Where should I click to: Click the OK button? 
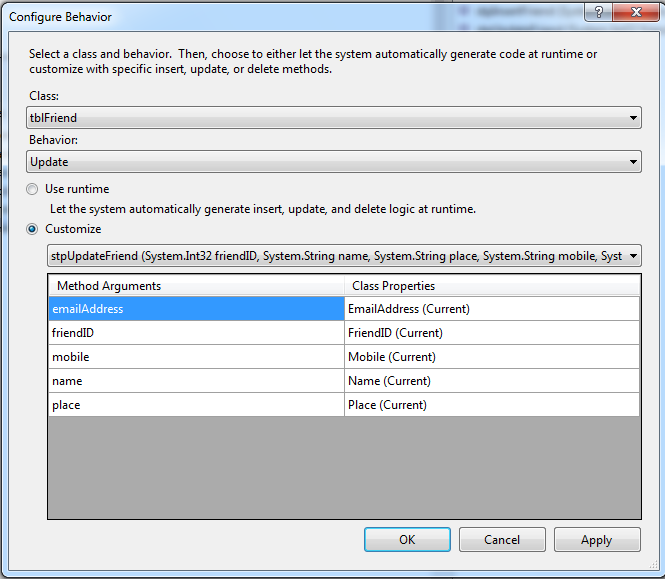click(x=407, y=540)
